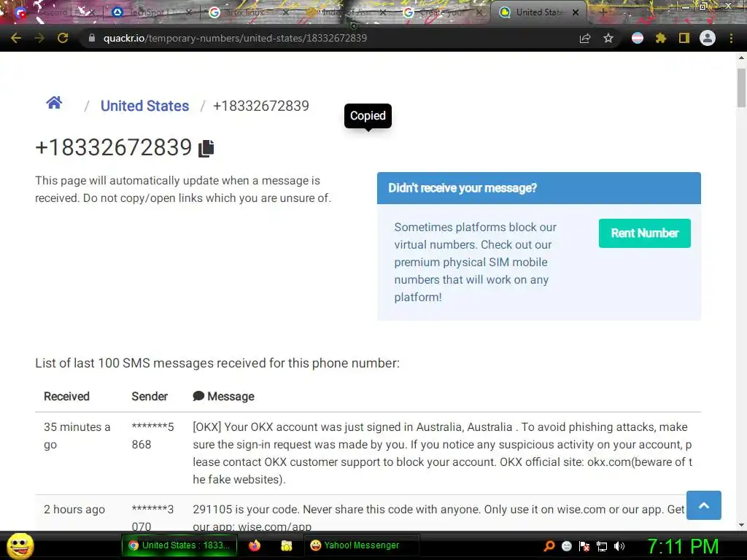
Task: Select the sender ending in 5868
Action: click(153, 436)
